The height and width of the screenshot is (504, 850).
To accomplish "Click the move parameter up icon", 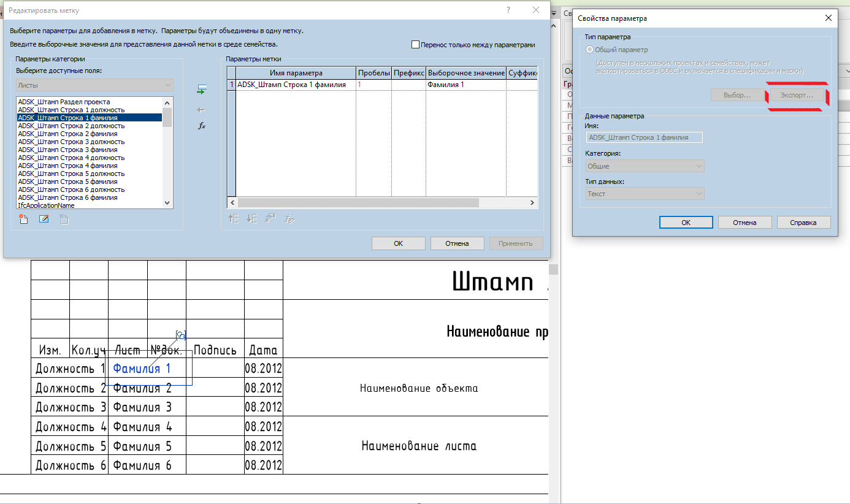I will (233, 218).
